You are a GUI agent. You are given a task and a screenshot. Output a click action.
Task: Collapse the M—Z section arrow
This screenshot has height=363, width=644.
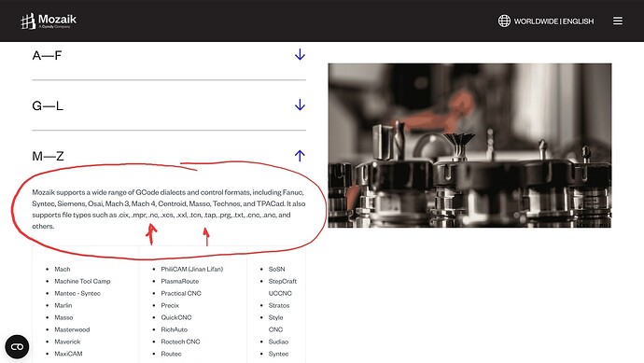(x=300, y=156)
